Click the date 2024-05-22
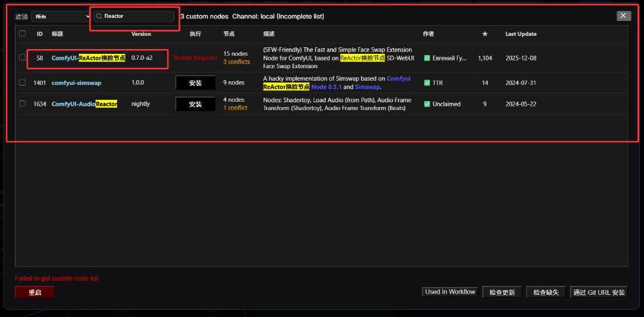The width and height of the screenshot is (644, 317). coord(521,104)
